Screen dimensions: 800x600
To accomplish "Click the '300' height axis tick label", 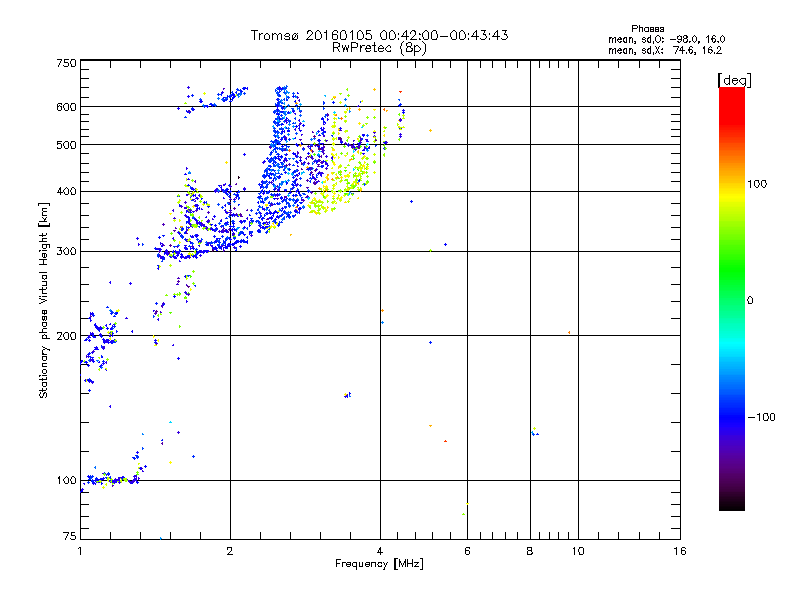I will 66,252.
